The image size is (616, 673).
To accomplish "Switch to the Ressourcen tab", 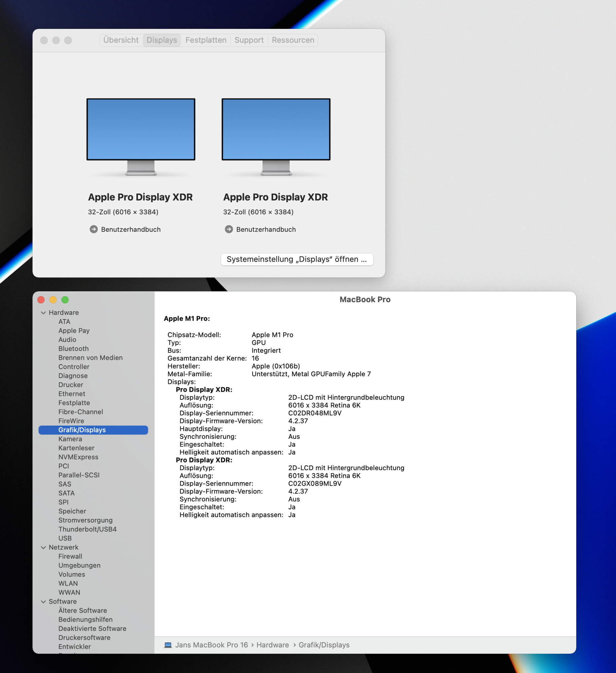I will tap(293, 40).
